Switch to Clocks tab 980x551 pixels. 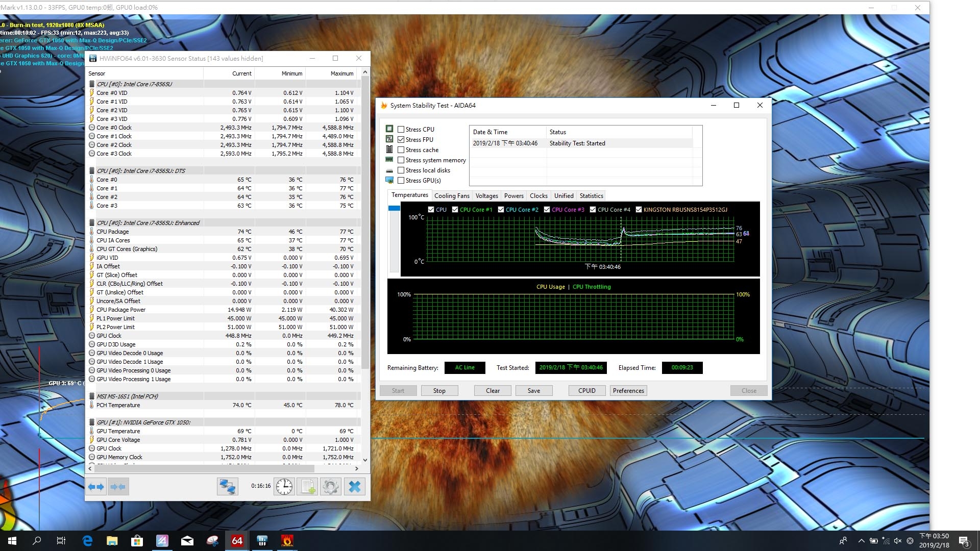click(x=538, y=196)
